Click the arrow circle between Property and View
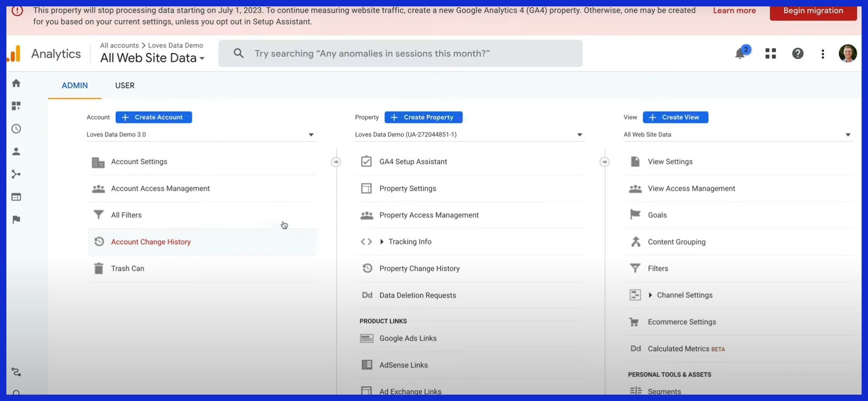Image resolution: width=868 pixels, height=401 pixels. click(x=604, y=162)
